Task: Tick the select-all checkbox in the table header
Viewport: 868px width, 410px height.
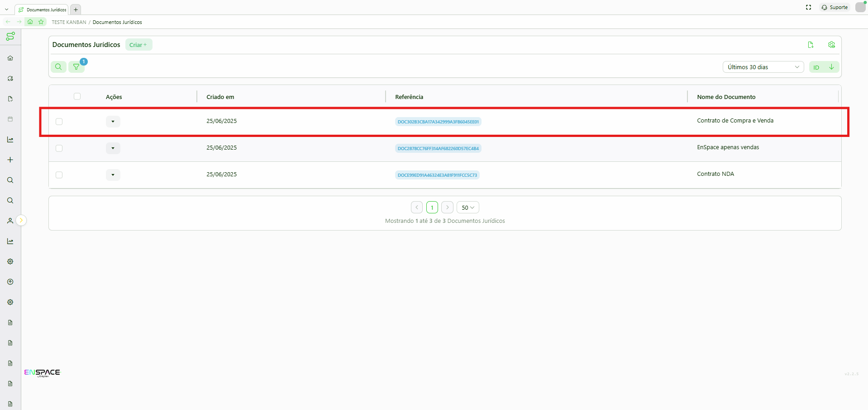Action: tap(77, 96)
